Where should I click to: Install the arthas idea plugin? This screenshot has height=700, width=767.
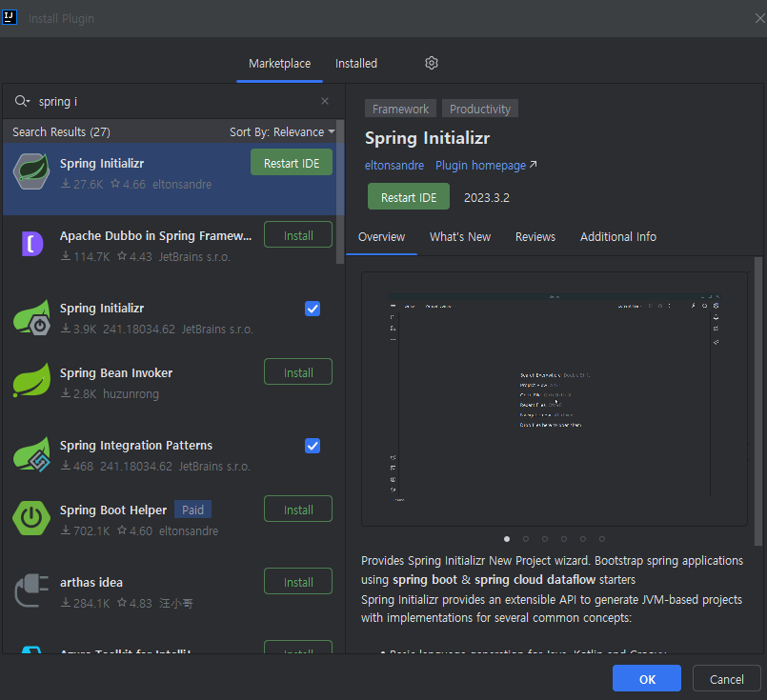298,582
